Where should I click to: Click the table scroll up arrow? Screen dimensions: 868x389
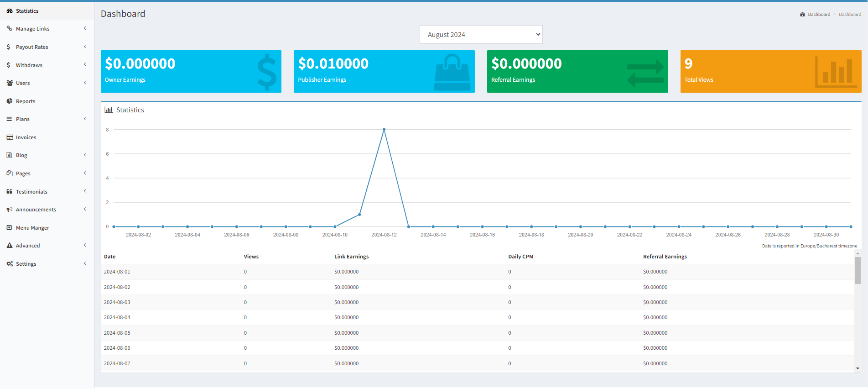point(858,253)
